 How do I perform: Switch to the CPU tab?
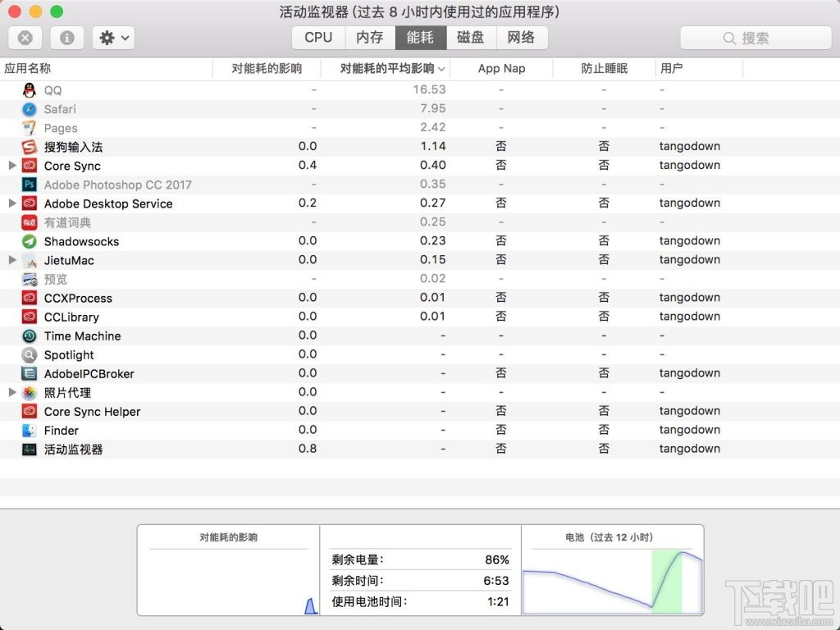click(317, 37)
